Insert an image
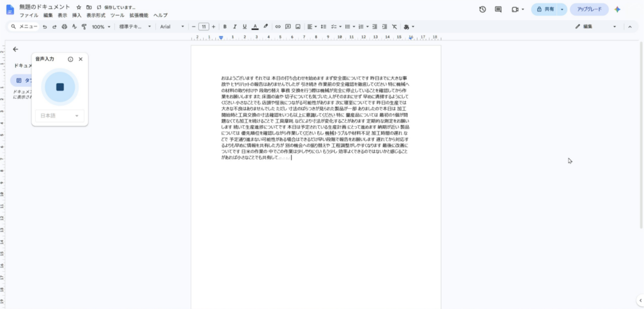Image resolution: width=644 pixels, height=309 pixels. click(297, 26)
